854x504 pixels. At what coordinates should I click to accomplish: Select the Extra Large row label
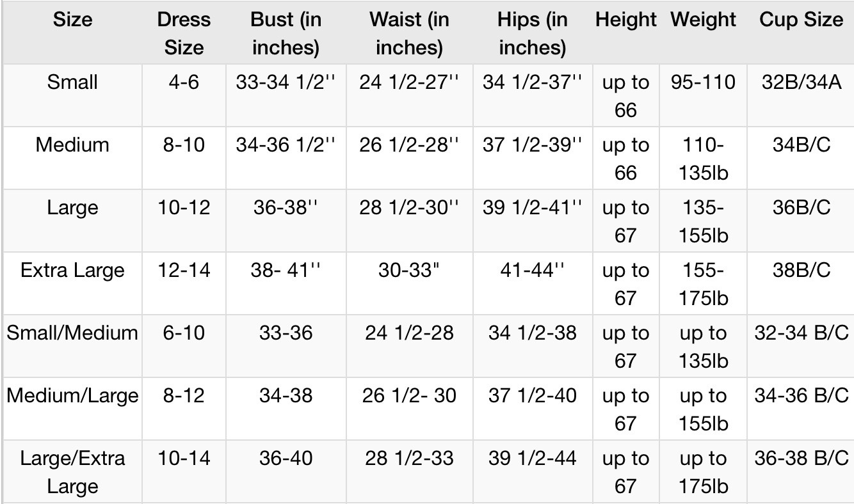[72, 271]
